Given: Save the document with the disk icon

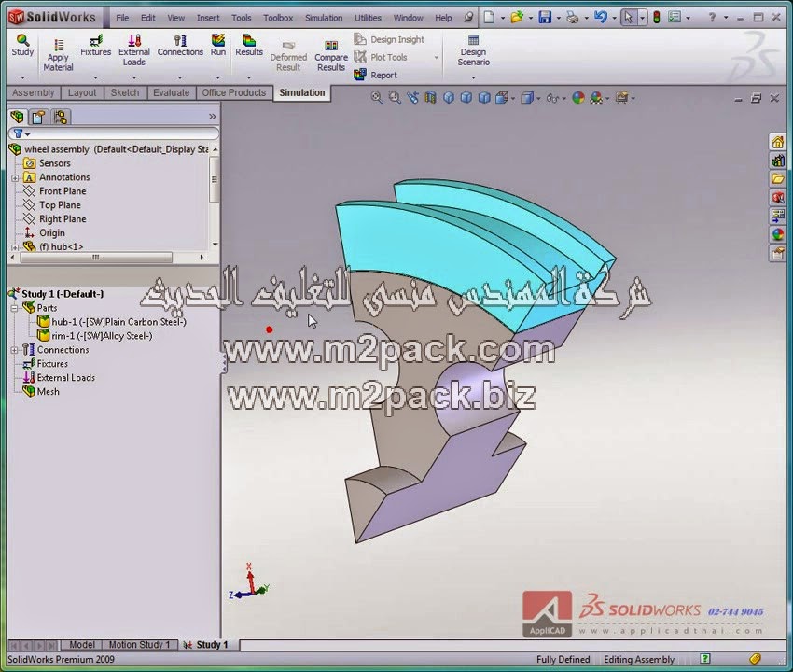Looking at the screenshot, I should click(x=545, y=17).
